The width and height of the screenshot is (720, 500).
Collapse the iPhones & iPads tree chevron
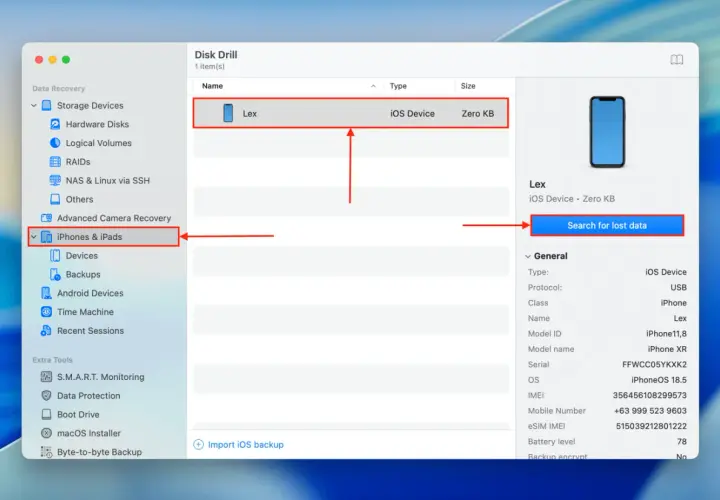pyautogui.click(x=34, y=236)
